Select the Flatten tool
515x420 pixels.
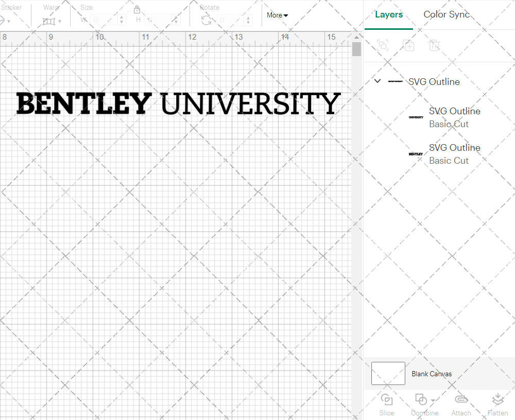coord(498,405)
